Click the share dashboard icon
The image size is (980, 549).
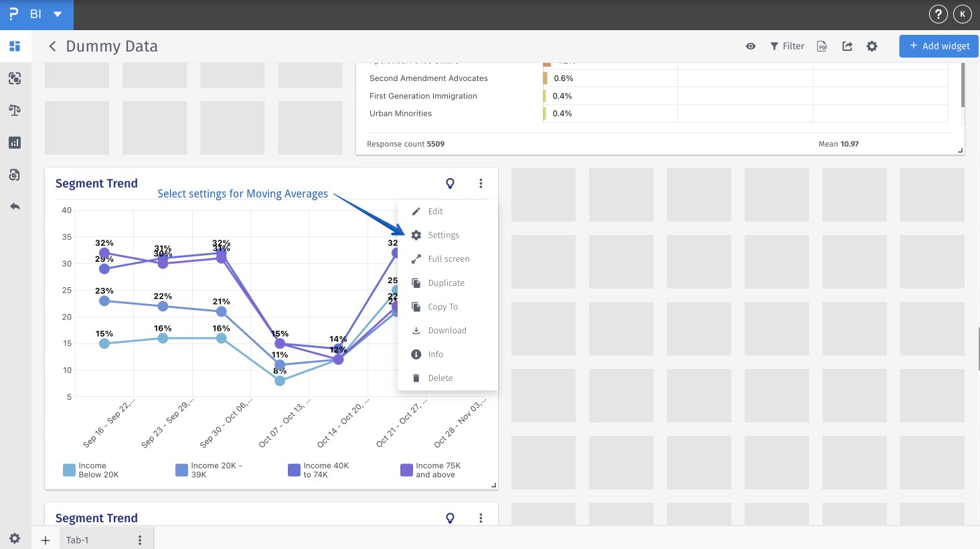(x=847, y=46)
